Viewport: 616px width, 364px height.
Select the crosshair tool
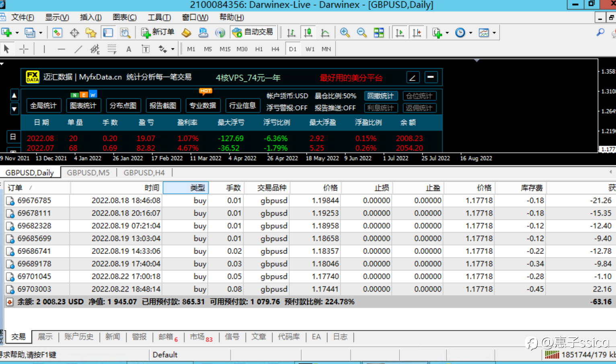[x=24, y=49]
